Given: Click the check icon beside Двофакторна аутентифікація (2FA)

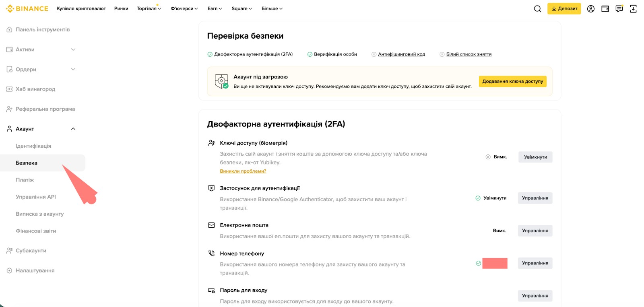Looking at the screenshot, I should click(x=210, y=54).
